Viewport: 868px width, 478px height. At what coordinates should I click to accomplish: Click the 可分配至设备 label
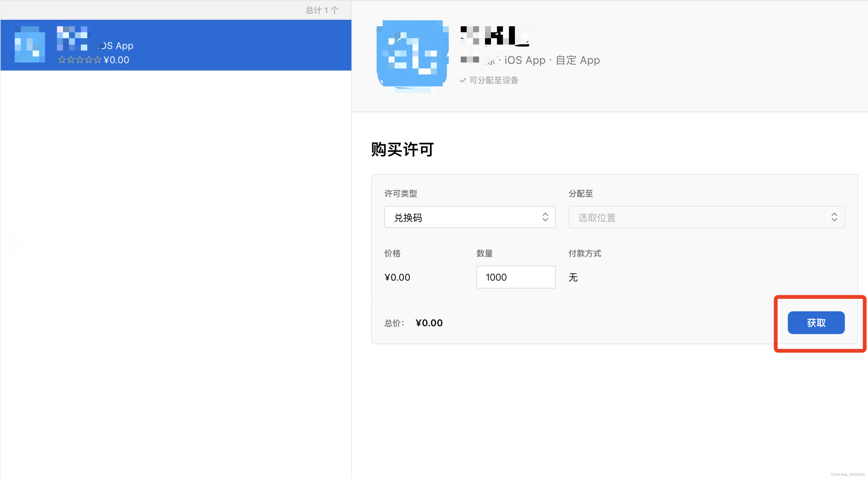click(x=494, y=80)
